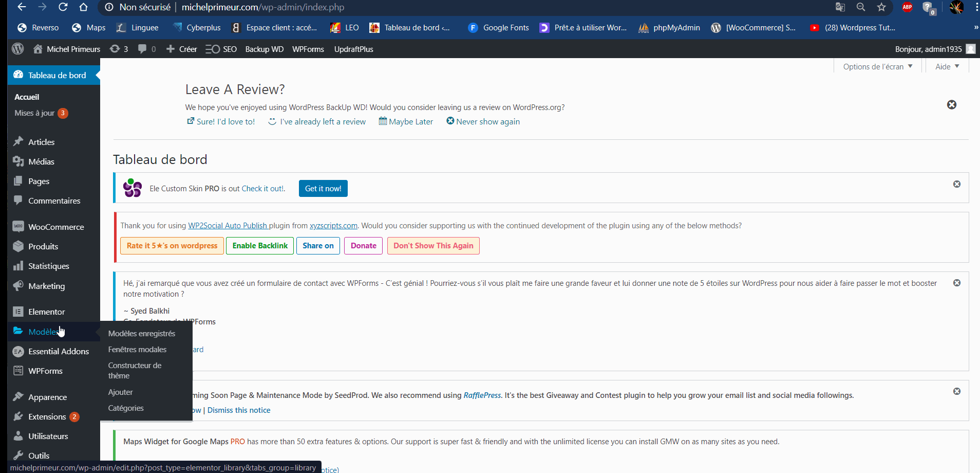Open the Apparence brush icon menu
This screenshot has height=473, width=980.
(18, 396)
